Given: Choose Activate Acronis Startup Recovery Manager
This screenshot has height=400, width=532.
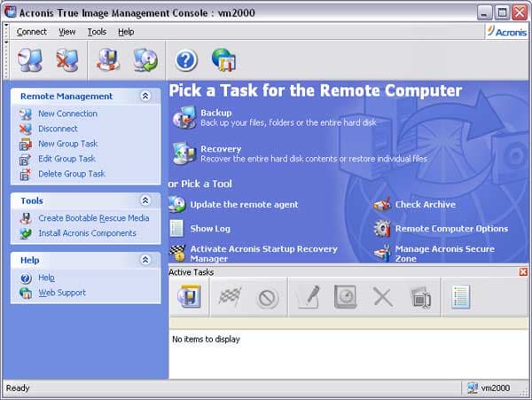Looking at the screenshot, I should click(263, 254).
